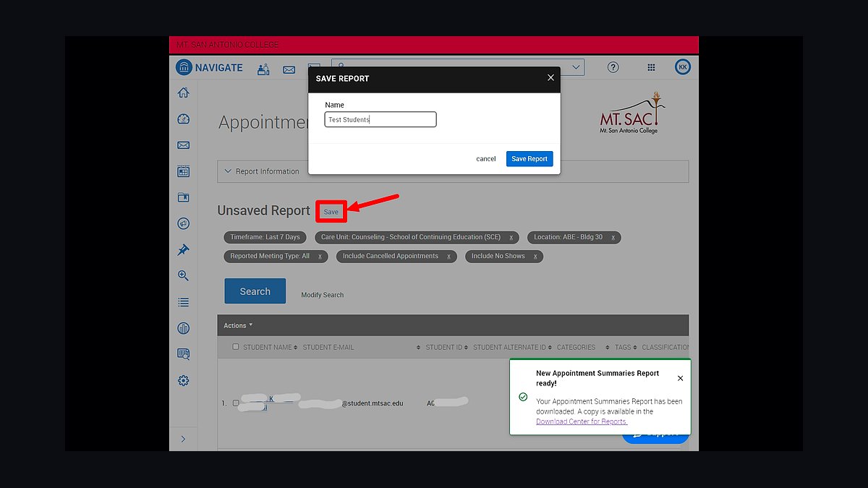The image size is (868, 488).
Task: Open the lists icon in sidebar
Action: pyautogui.click(x=183, y=302)
